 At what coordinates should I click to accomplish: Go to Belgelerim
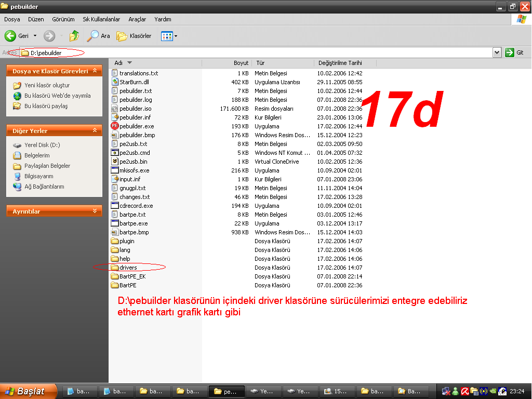click(x=37, y=155)
